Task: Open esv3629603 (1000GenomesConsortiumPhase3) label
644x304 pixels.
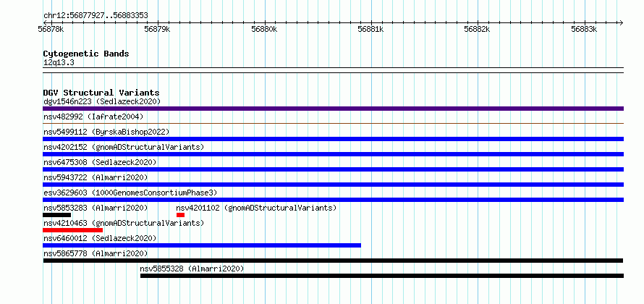Action: coord(130,193)
